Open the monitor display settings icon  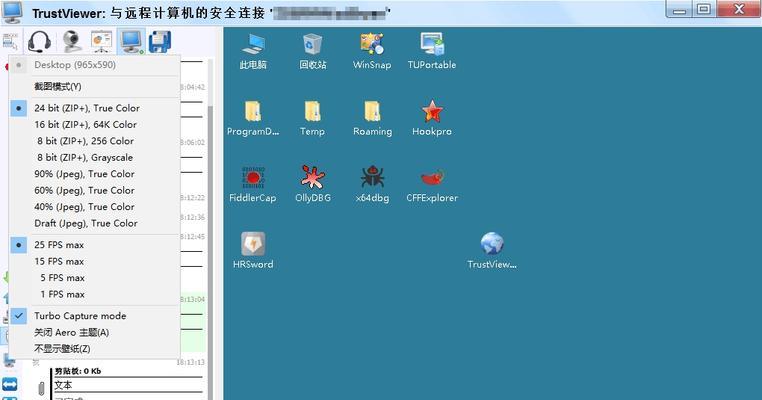(132, 41)
